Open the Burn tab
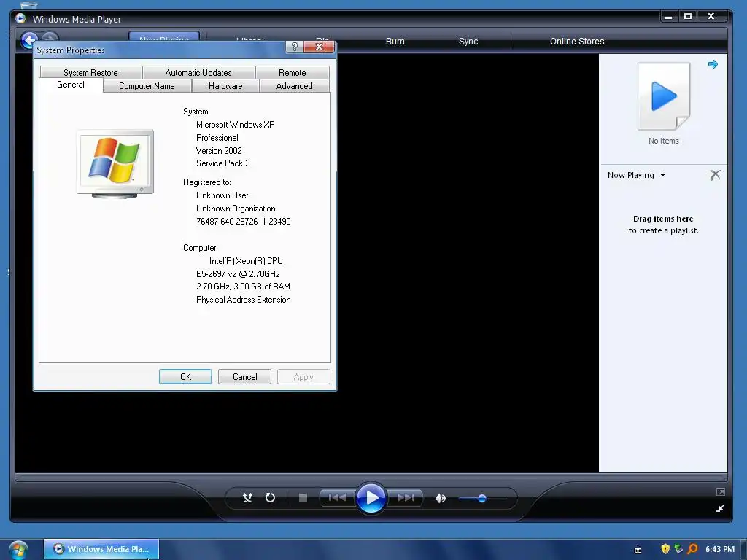This screenshot has height=560, width=747. pyautogui.click(x=395, y=42)
